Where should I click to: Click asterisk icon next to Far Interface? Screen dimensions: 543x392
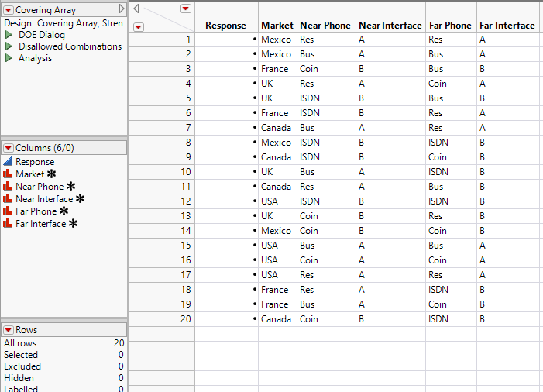click(x=73, y=224)
